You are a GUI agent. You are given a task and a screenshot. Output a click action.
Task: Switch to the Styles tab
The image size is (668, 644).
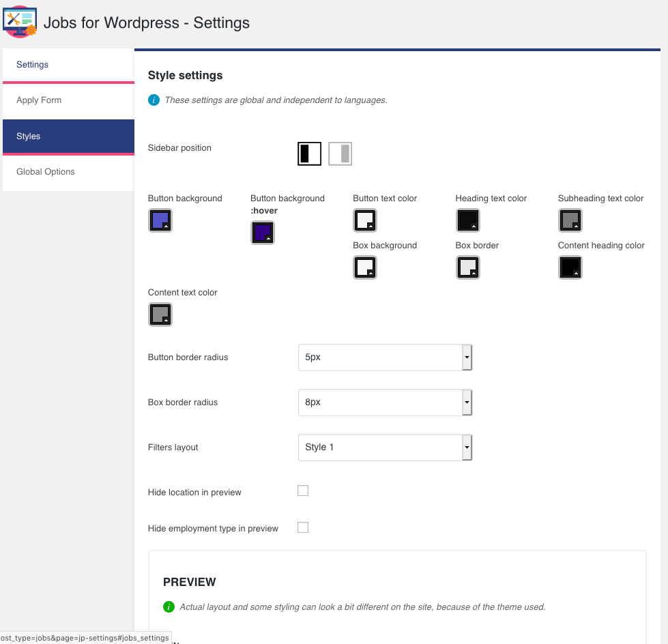[69, 136]
